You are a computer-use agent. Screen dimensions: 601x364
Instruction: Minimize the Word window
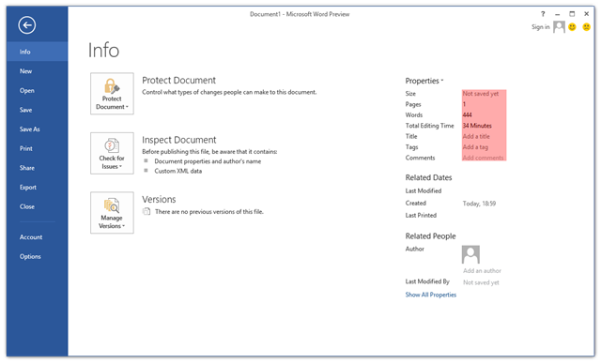pos(557,14)
